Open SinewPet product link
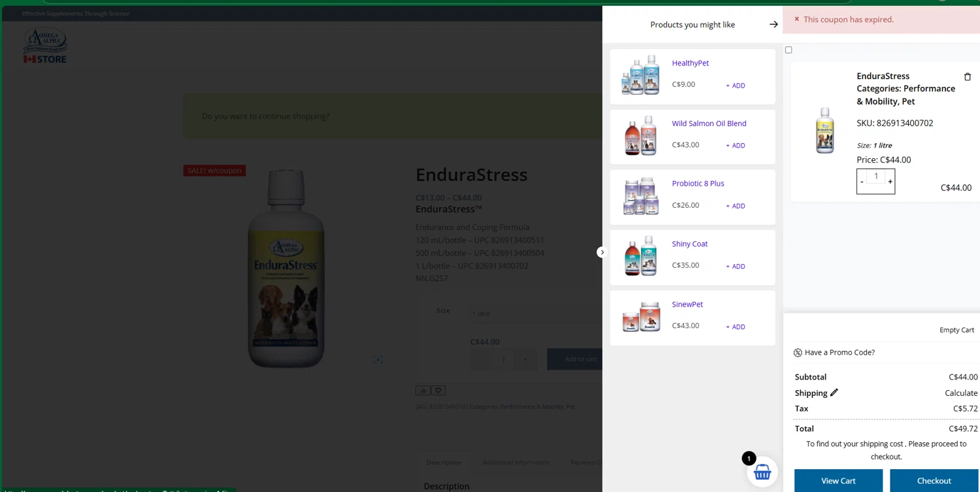 tap(687, 304)
